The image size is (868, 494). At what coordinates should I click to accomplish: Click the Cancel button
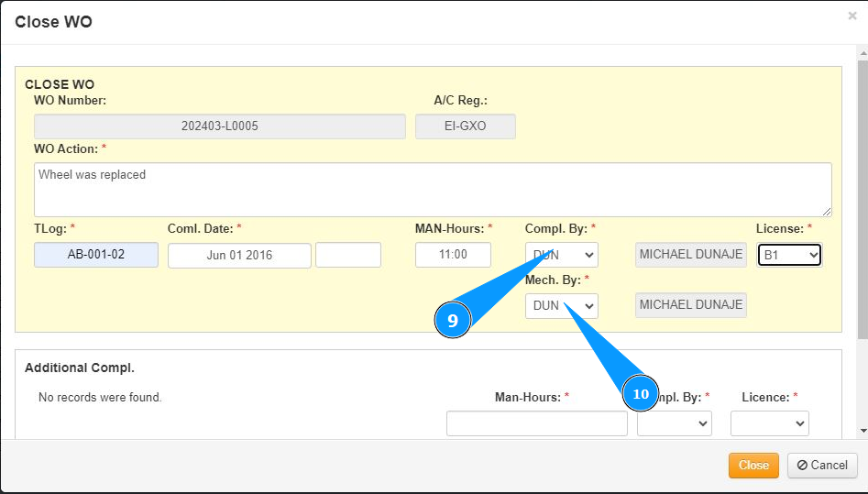click(x=822, y=466)
